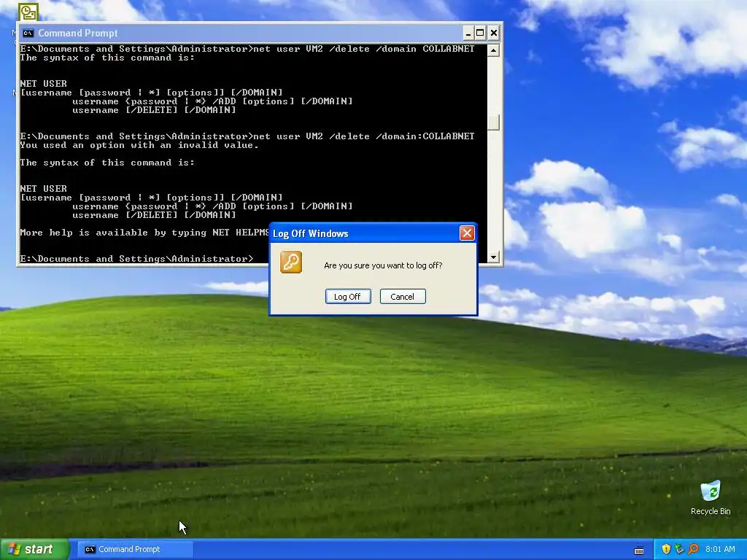
Task: Maximize the Command Prompt window
Action: point(480,33)
